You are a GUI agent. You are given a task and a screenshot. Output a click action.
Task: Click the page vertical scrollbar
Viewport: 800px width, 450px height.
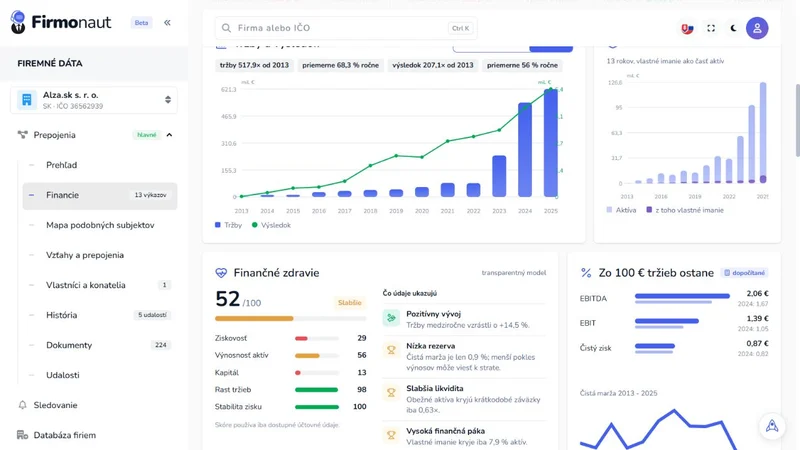pyautogui.click(x=797, y=121)
